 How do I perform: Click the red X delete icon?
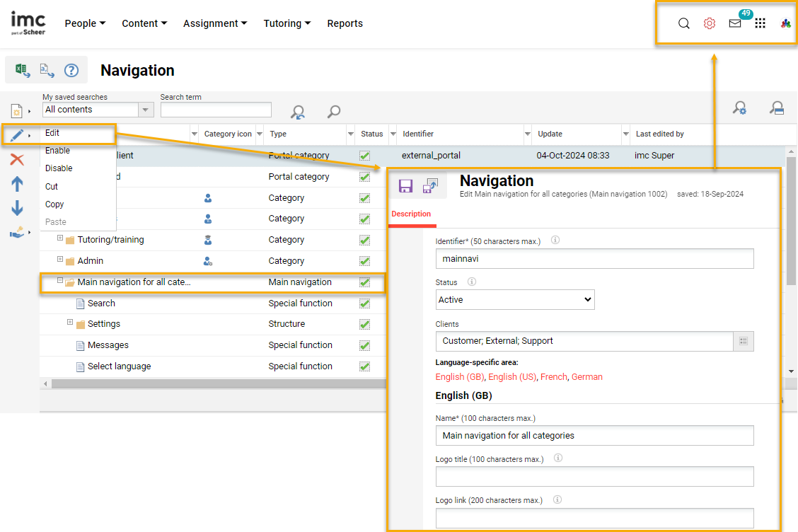pos(17,160)
